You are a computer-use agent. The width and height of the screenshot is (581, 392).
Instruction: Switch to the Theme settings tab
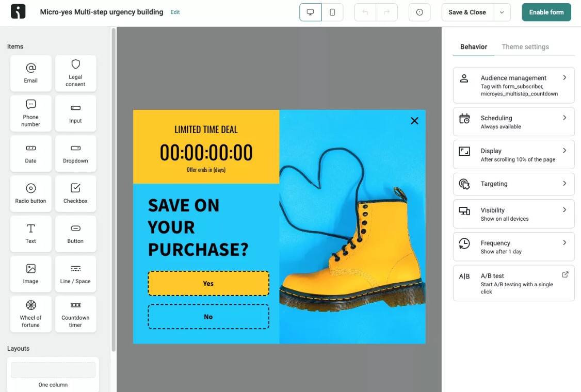click(x=525, y=46)
